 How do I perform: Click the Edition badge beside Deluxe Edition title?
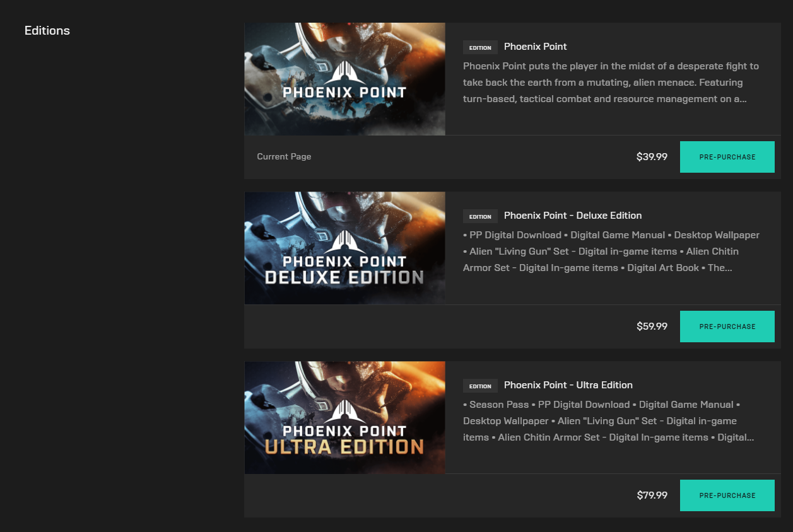pos(480,216)
